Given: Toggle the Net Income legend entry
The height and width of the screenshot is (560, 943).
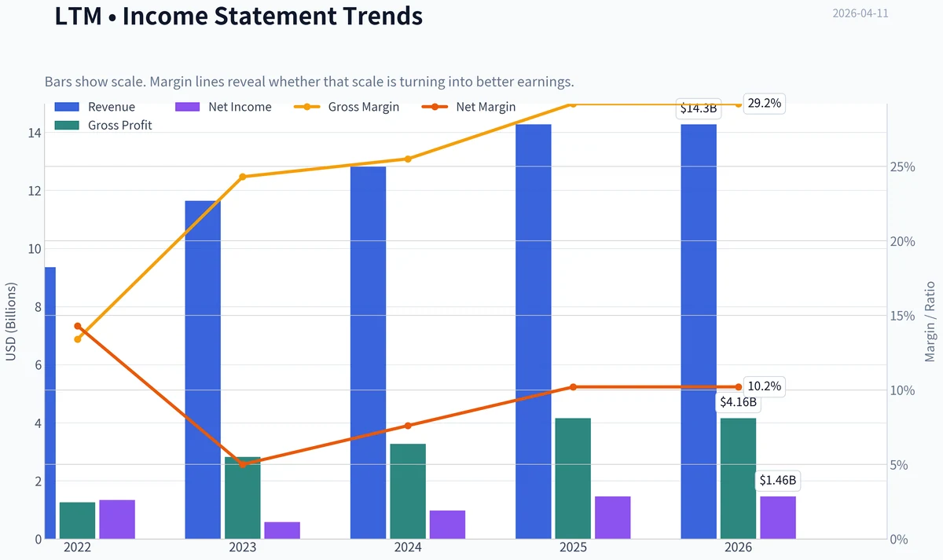Looking at the screenshot, I should pos(223,107).
